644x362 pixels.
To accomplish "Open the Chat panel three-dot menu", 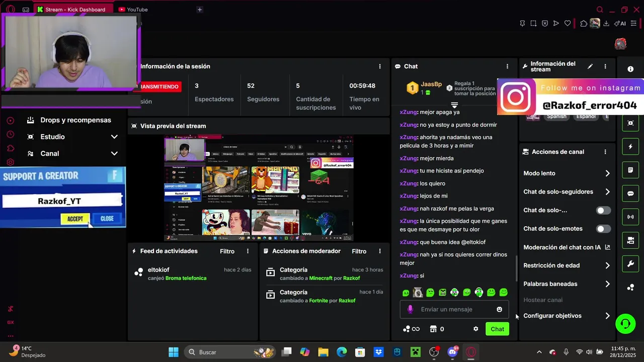I will [x=507, y=66].
